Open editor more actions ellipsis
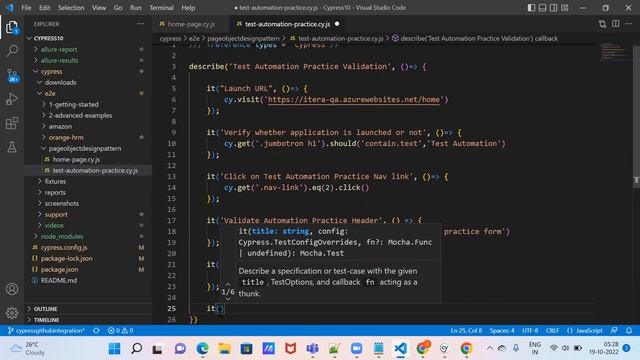This screenshot has width=640, height=360. point(629,24)
